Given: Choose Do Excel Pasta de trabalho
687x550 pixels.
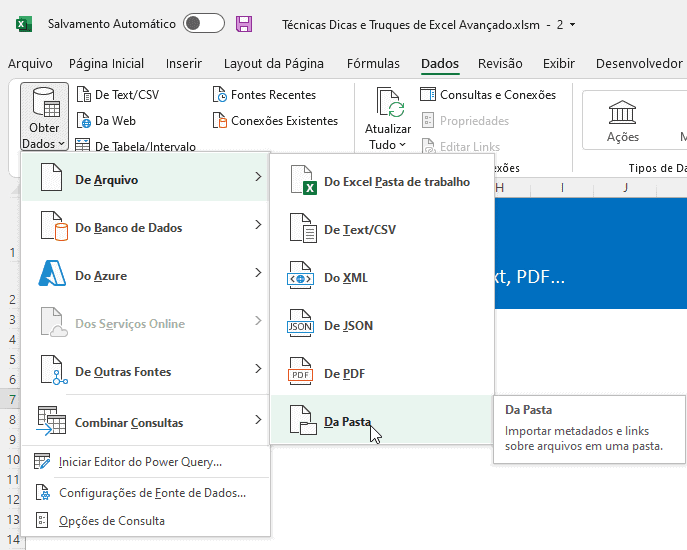Looking at the screenshot, I should [x=382, y=181].
